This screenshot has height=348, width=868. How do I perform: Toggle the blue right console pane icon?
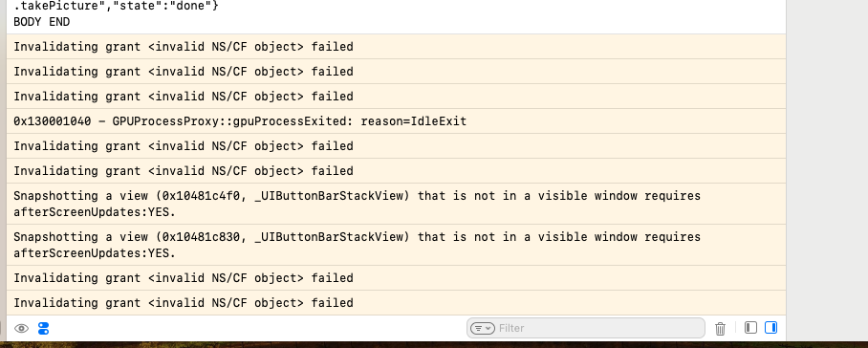click(770, 328)
